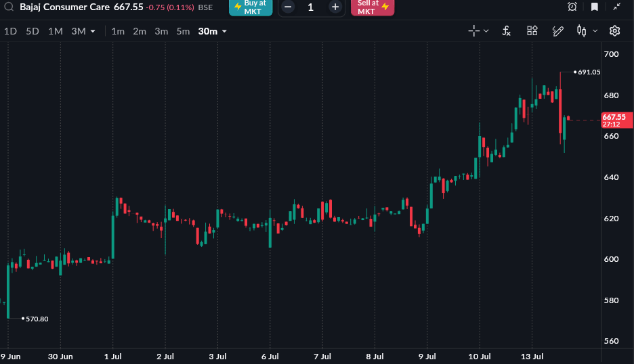The image size is (634, 364).
Task: Click the low marker label 570.80
Action: point(37,319)
